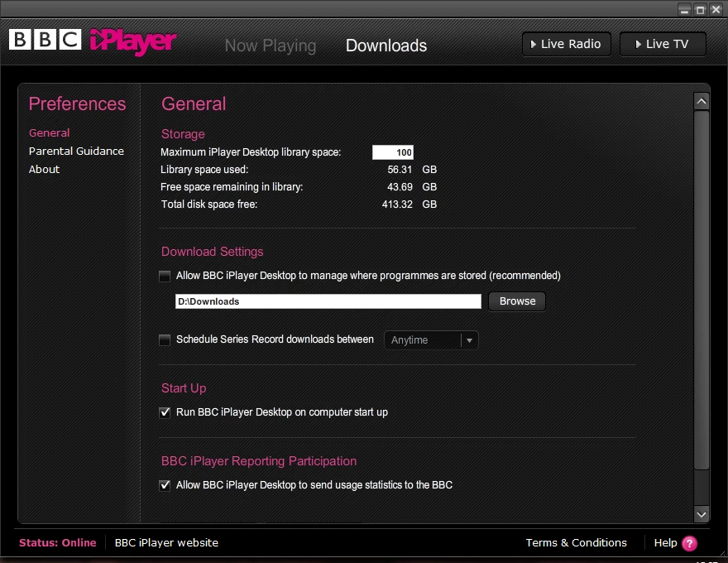This screenshot has width=728, height=563.
Task: Edit maximum library space field
Action: [x=393, y=152]
